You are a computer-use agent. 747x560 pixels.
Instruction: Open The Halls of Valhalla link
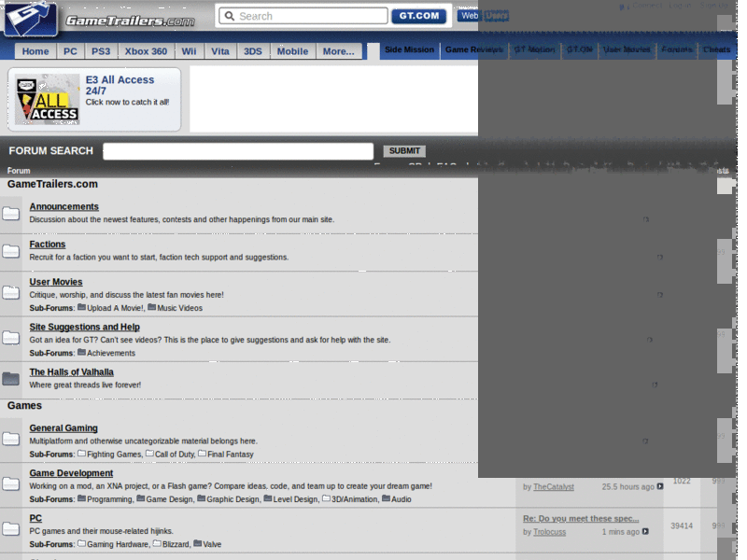tap(72, 372)
